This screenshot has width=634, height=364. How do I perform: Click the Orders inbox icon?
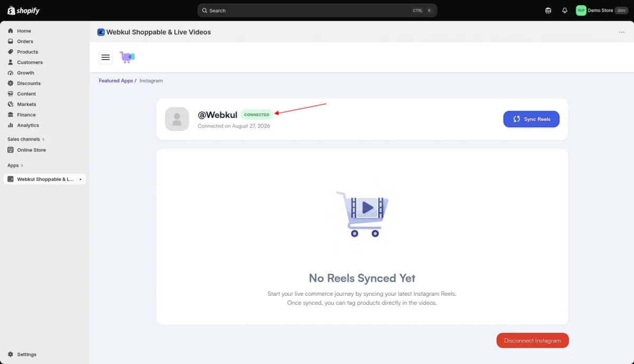click(x=11, y=41)
